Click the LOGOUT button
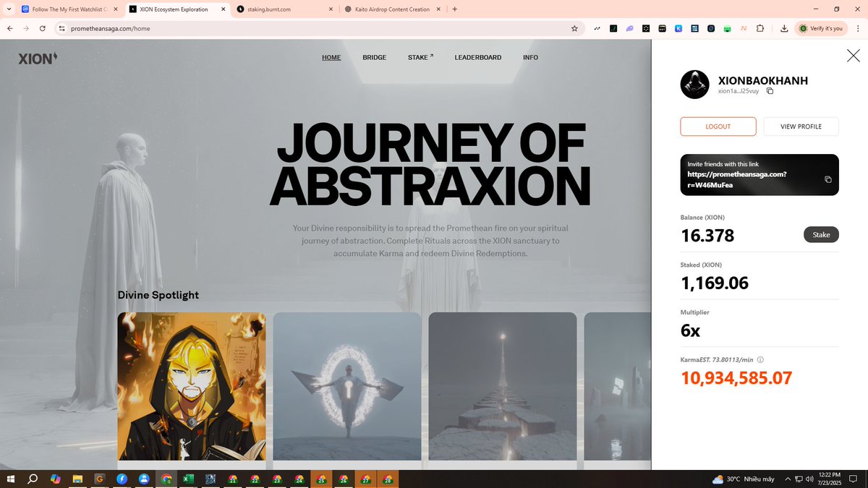The height and width of the screenshot is (488, 868). point(718,127)
